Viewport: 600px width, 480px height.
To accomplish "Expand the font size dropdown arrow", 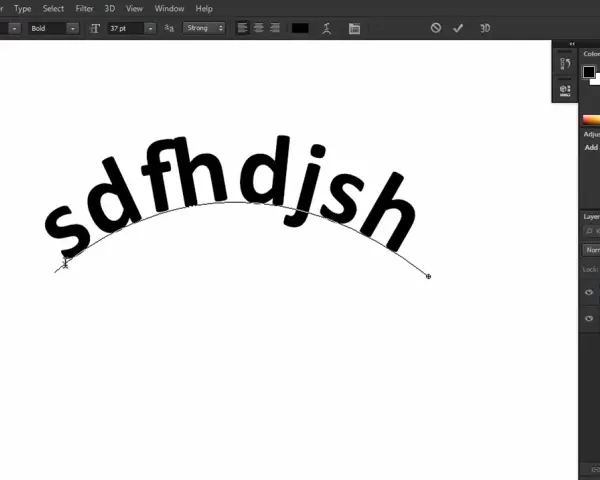I will tap(150, 28).
